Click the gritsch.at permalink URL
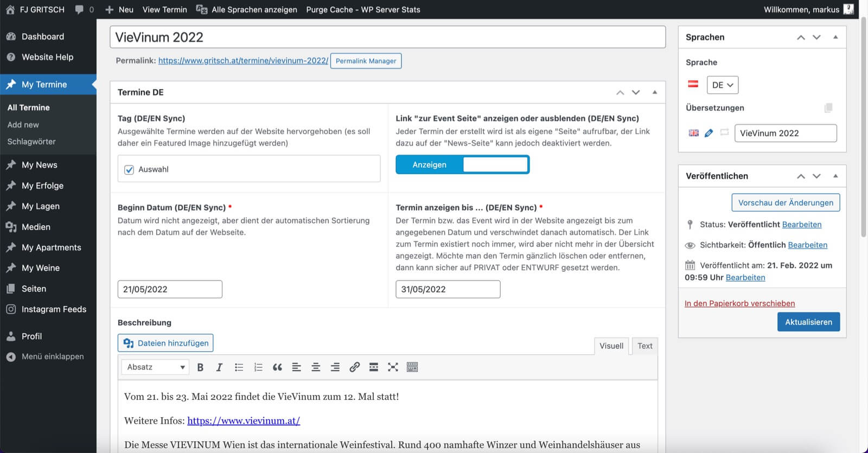The height and width of the screenshot is (453, 868). (243, 61)
